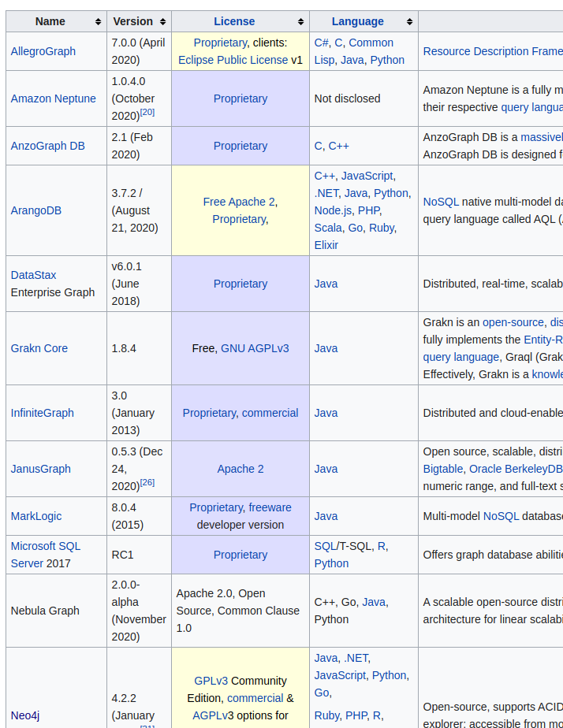This screenshot has height=728, width=563.
Task: Sort table by Language column arrows
Action: [409, 22]
